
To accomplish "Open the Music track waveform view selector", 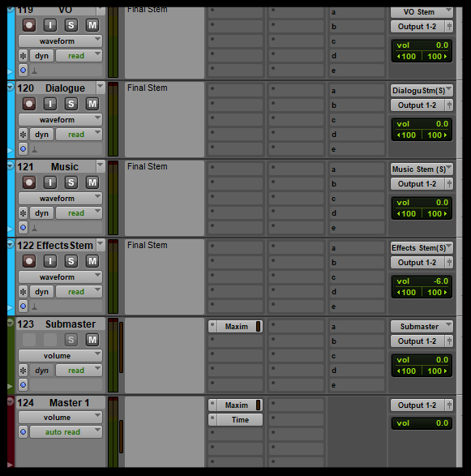I will pyautogui.click(x=60, y=199).
